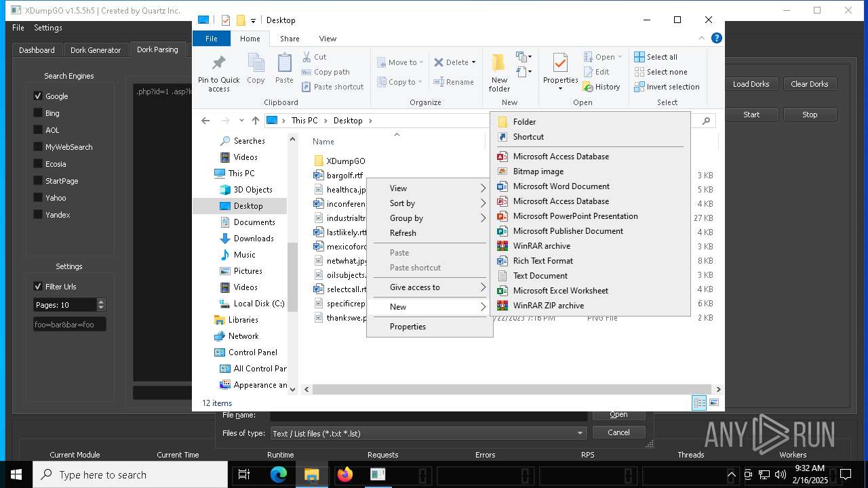The image size is (868, 488).
Task: Choose WinRAR archive in New submenu
Action: point(590,246)
